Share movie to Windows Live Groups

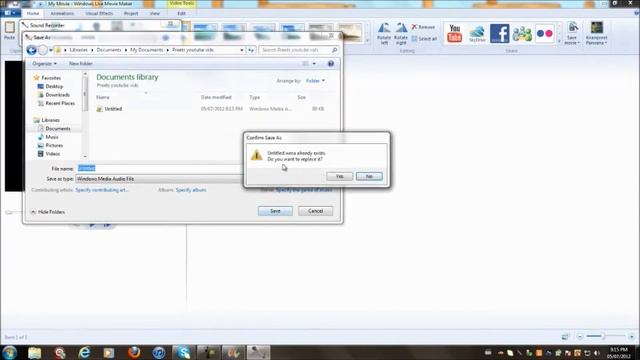pos(522,33)
